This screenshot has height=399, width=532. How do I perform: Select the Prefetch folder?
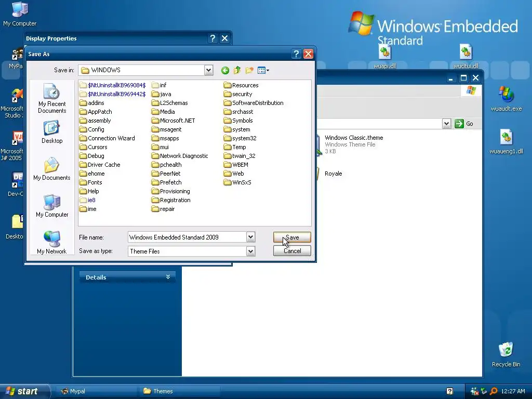tap(167, 182)
